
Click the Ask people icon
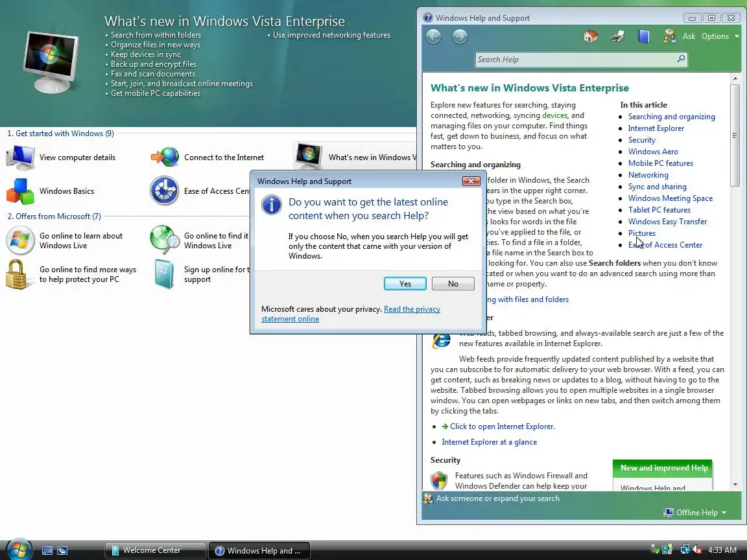(669, 36)
